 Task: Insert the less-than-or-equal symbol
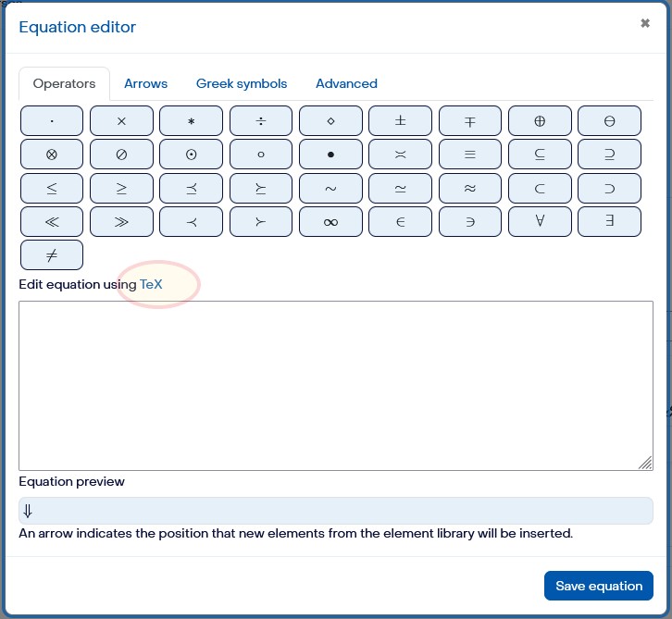tap(52, 189)
